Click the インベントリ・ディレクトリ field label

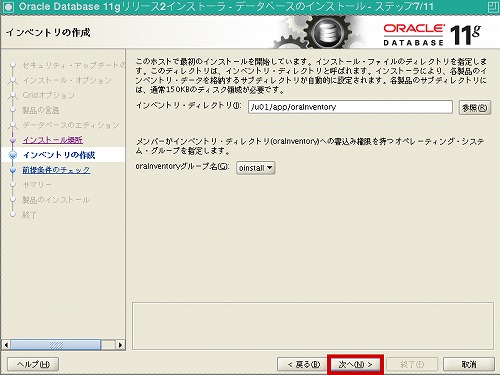(x=188, y=106)
